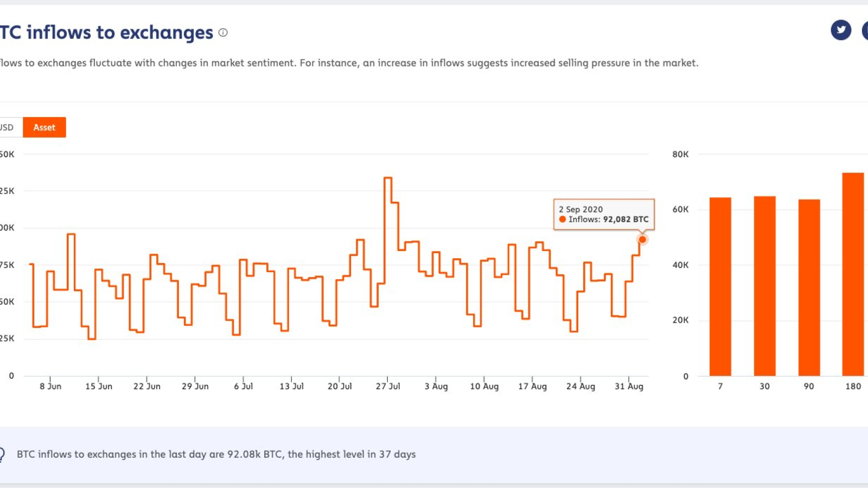Click the 2 Sep 2020 data point marker
The image size is (868, 488).
click(x=642, y=240)
